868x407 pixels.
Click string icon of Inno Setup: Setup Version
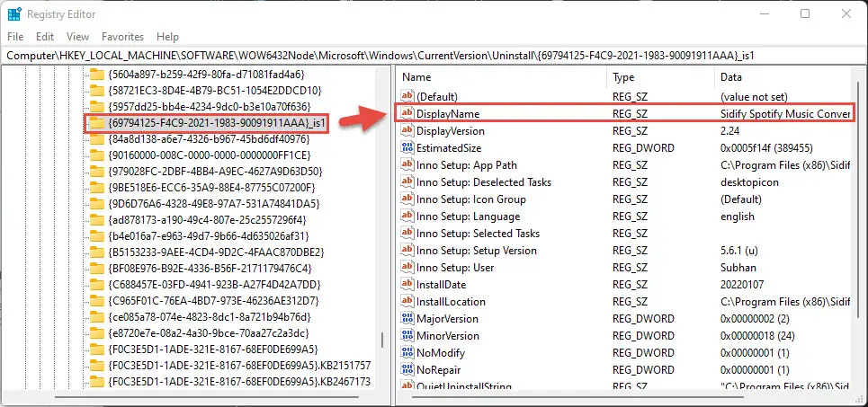[x=407, y=250]
